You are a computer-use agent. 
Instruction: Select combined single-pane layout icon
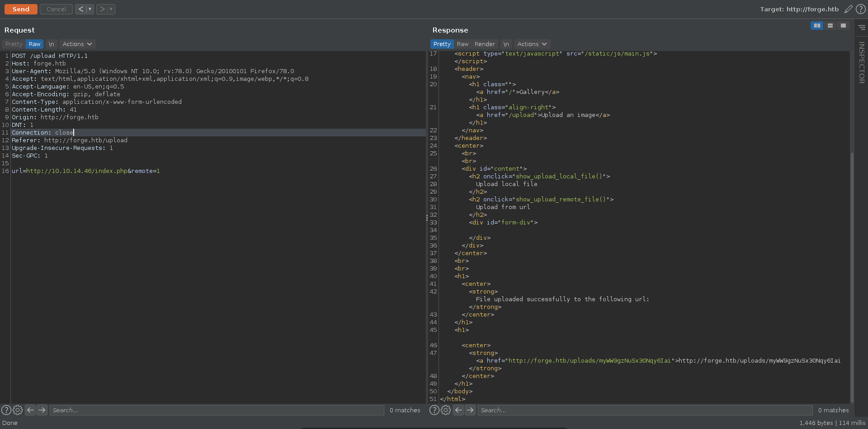click(x=843, y=26)
